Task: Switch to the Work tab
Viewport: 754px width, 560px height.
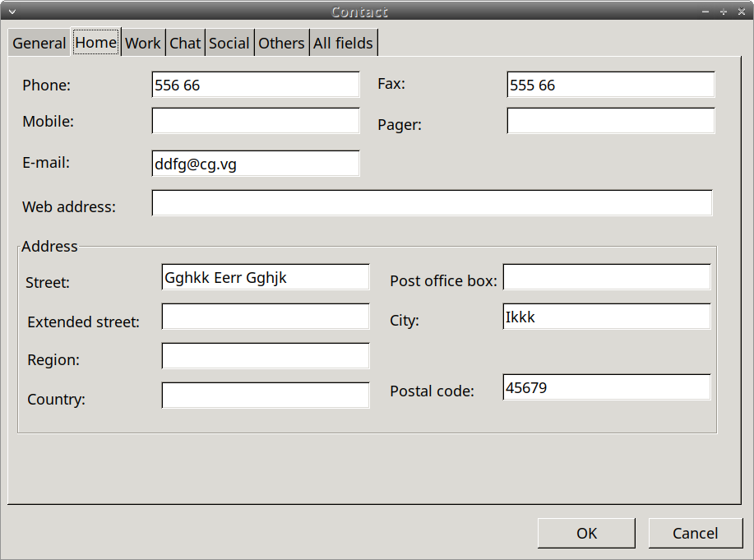Action: 143,44
